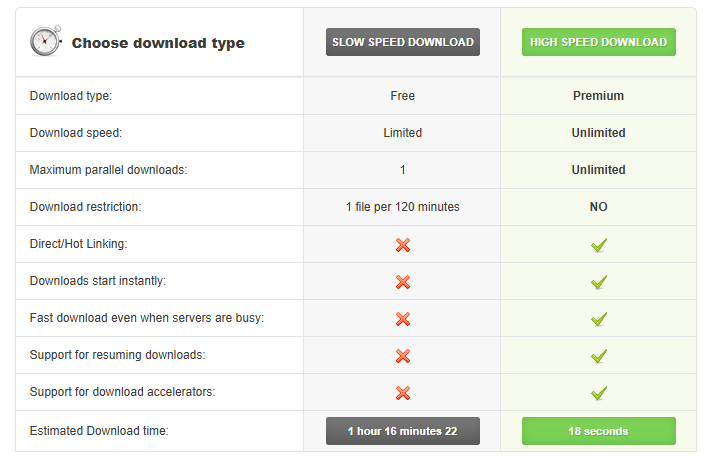Click green check for Direct/Hot Linking
This screenshot has width=708, height=460.
click(599, 245)
